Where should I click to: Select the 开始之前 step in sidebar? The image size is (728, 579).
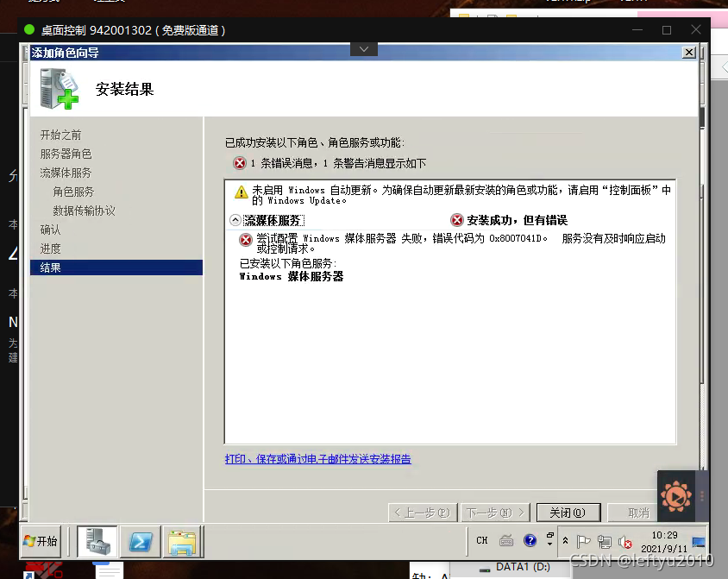click(x=61, y=135)
